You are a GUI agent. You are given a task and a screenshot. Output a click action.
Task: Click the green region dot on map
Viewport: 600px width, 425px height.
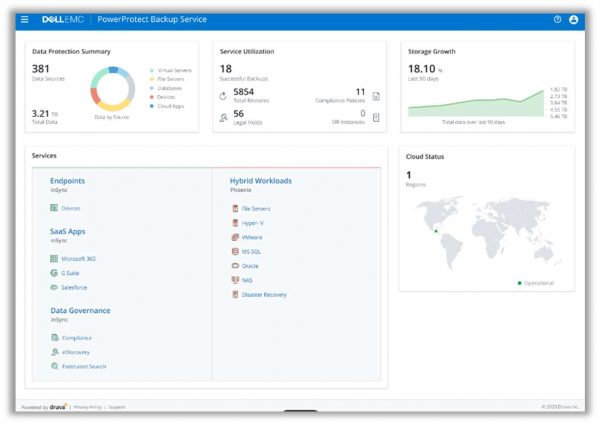click(436, 231)
